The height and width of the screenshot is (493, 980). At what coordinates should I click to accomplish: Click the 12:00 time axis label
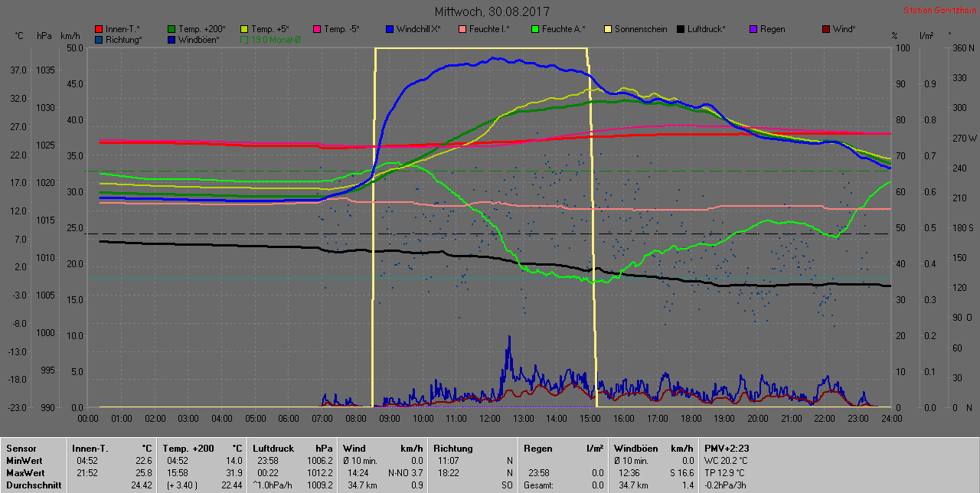pyautogui.click(x=489, y=419)
